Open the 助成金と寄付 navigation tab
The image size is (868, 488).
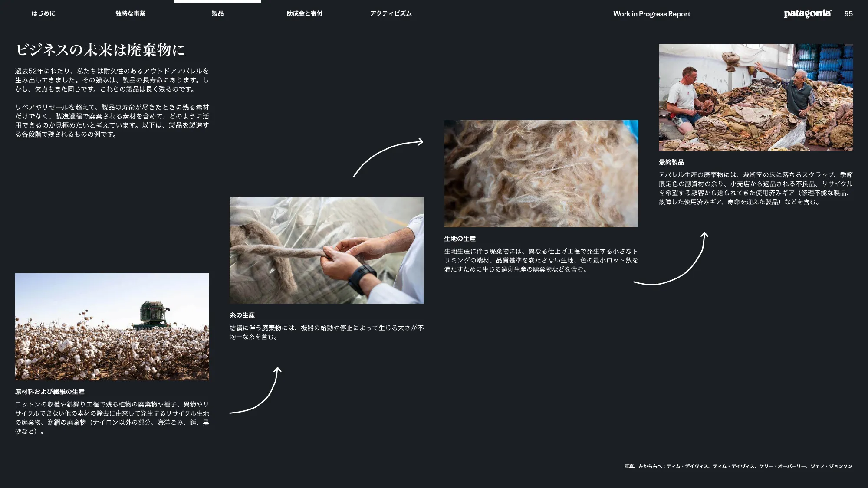304,13
